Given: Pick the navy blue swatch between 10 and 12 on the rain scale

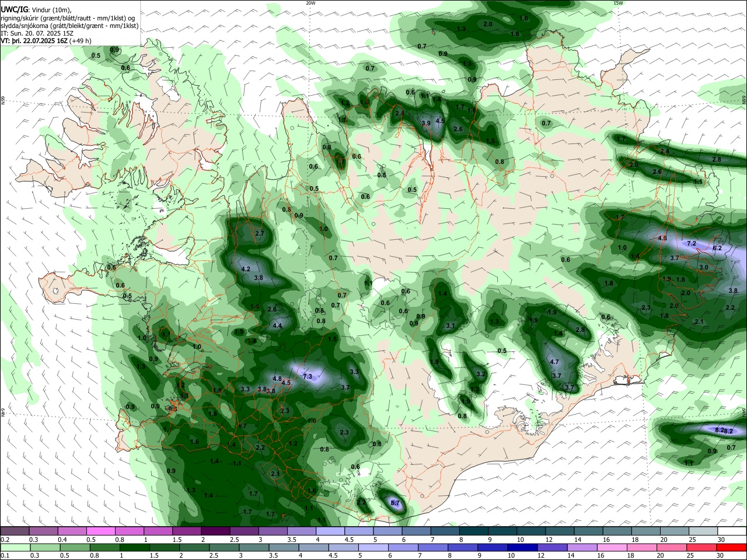Looking at the screenshot, I should point(521,547).
